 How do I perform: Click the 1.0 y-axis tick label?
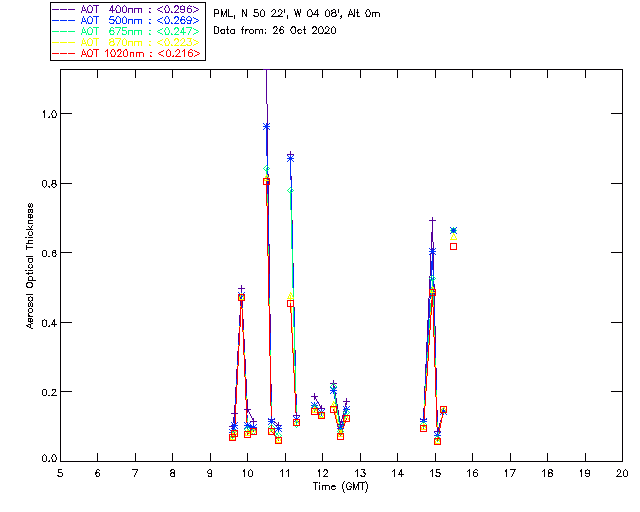(x=49, y=114)
